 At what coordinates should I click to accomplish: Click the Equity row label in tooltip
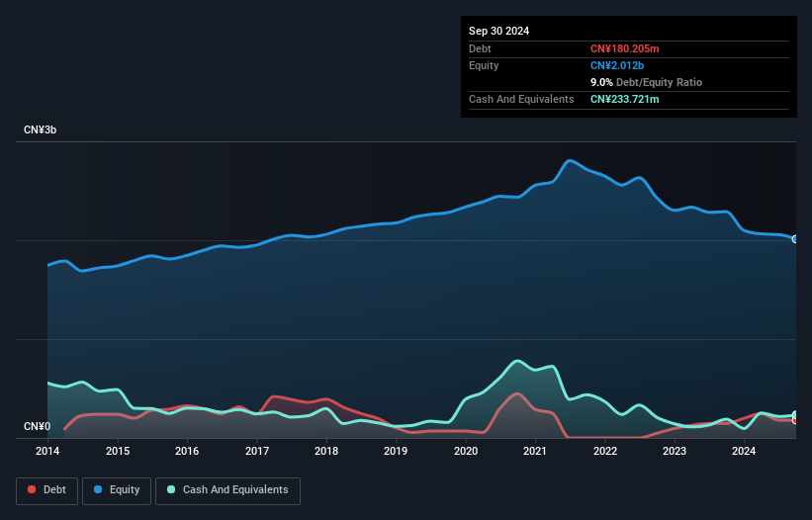tap(484, 65)
